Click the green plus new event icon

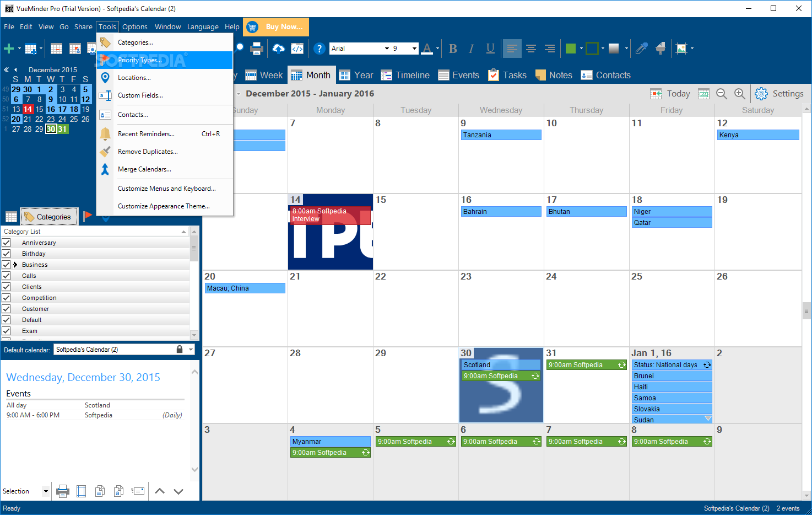(9, 49)
